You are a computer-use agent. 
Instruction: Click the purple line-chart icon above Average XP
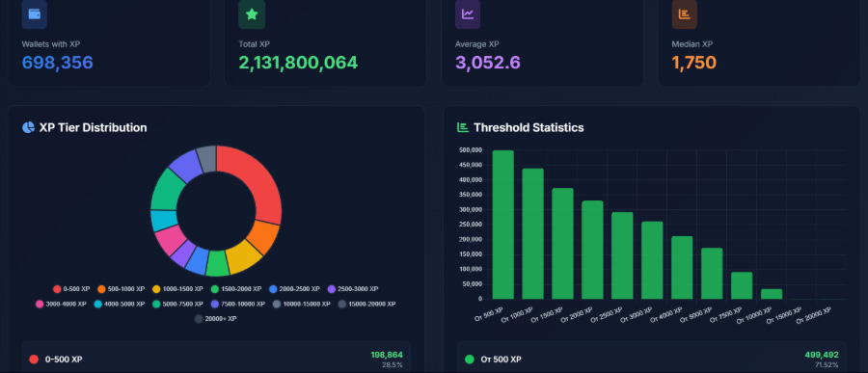click(x=468, y=14)
